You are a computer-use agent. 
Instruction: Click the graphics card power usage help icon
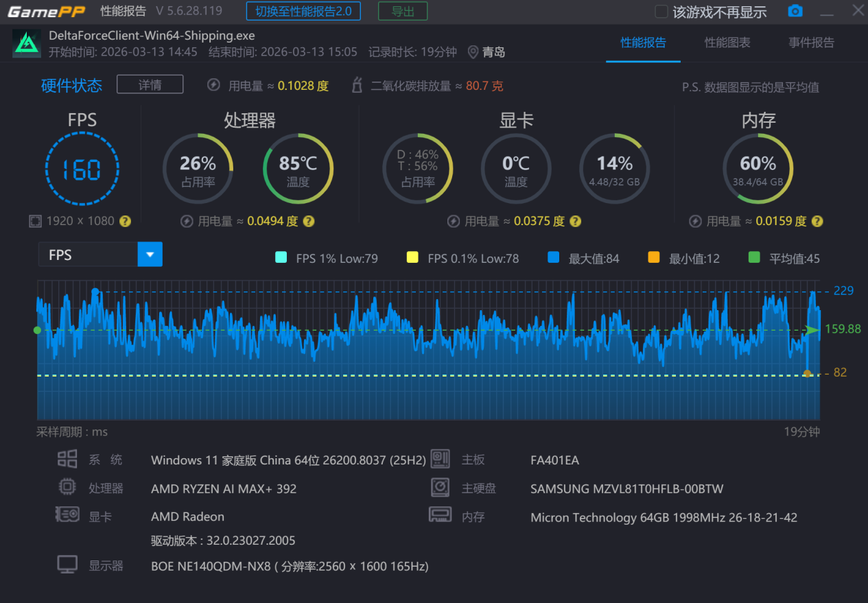pyautogui.click(x=576, y=221)
